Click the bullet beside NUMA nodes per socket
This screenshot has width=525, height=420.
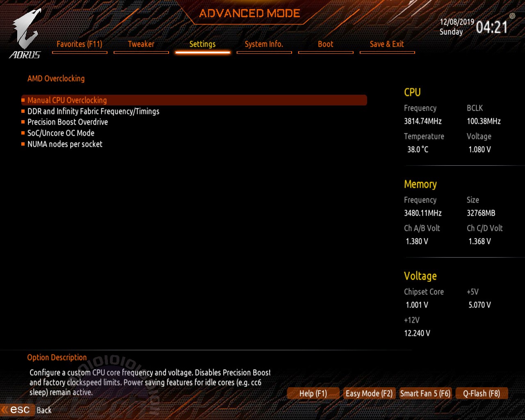click(x=23, y=144)
